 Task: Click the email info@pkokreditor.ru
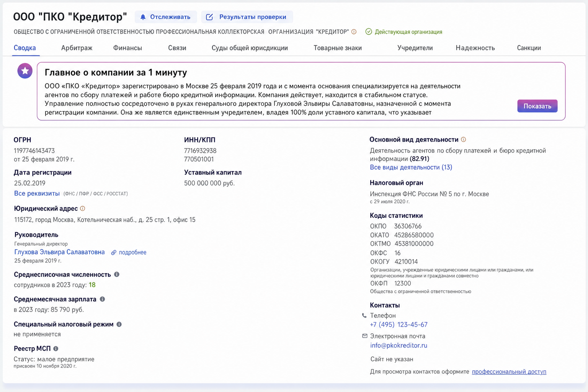coord(399,345)
